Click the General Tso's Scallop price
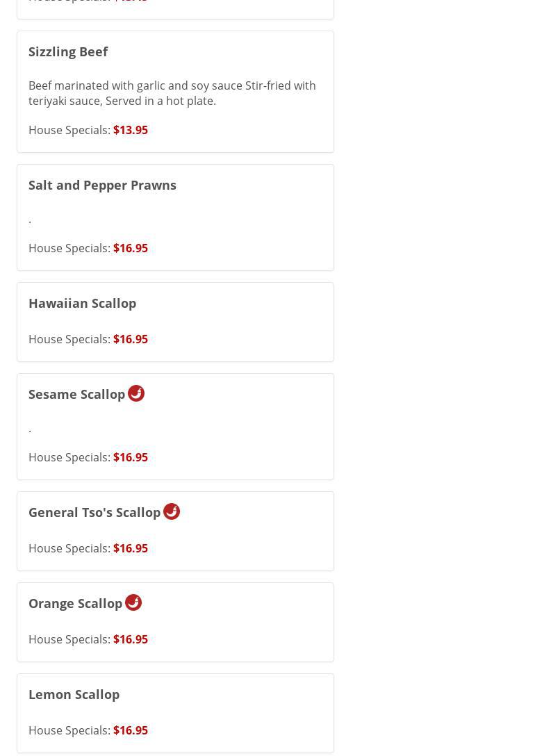 point(131,548)
